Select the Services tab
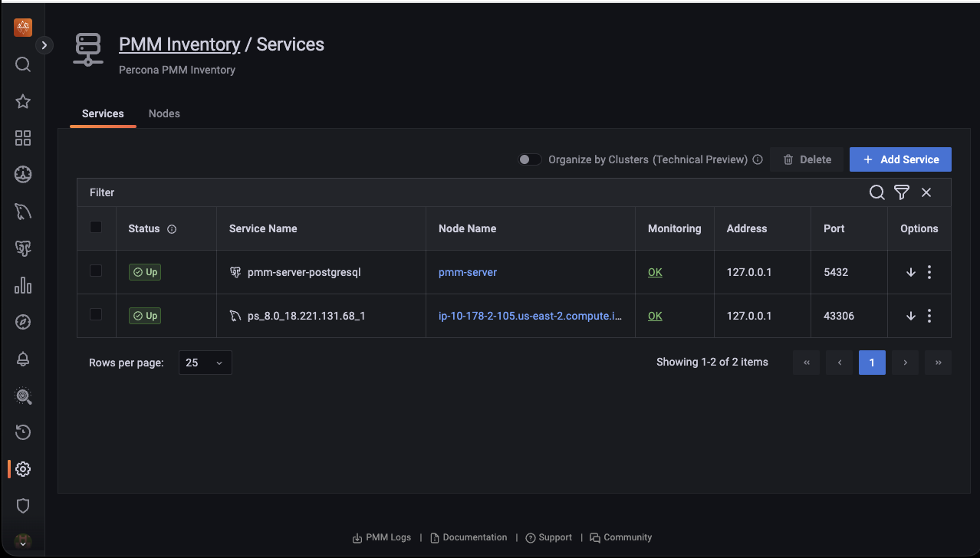 [103, 113]
